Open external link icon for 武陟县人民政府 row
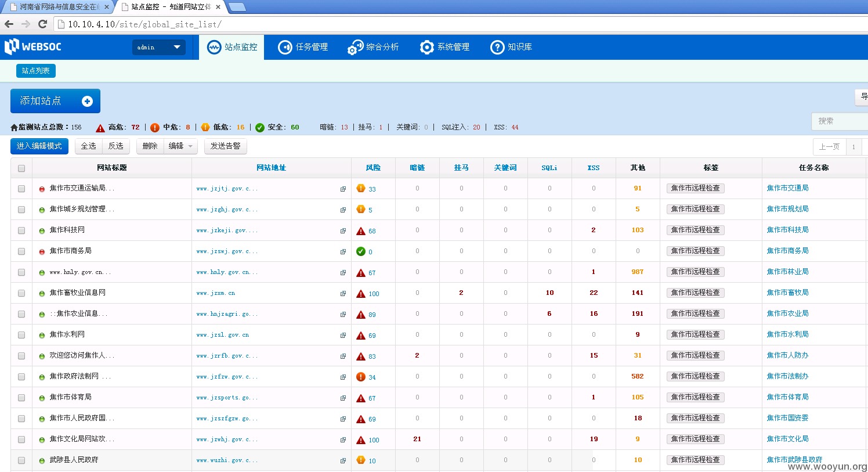Screen dimensions: 868x472 coord(343,460)
